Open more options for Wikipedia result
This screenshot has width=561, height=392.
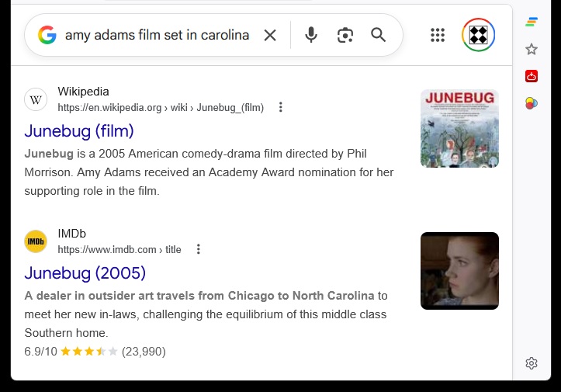coord(281,107)
